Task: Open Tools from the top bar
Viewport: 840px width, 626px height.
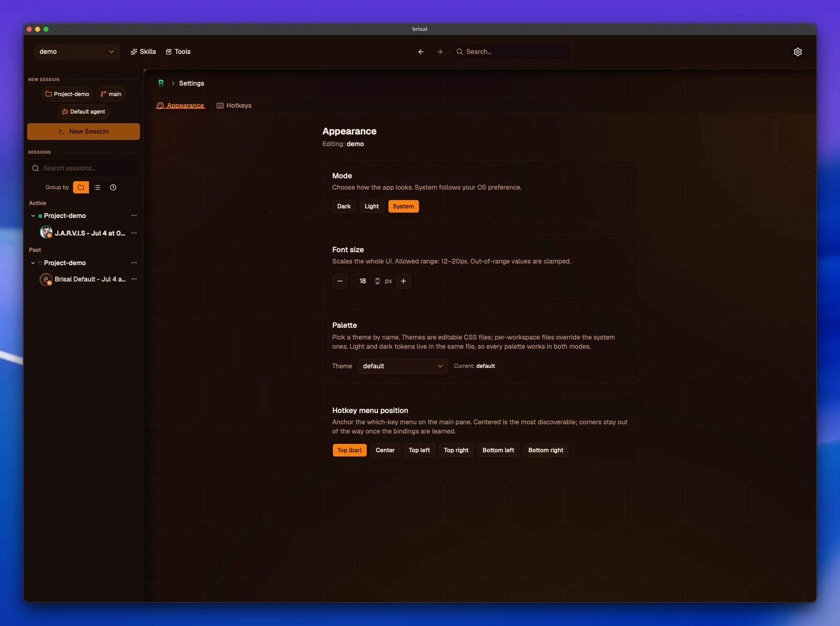Action: click(178, 52)
